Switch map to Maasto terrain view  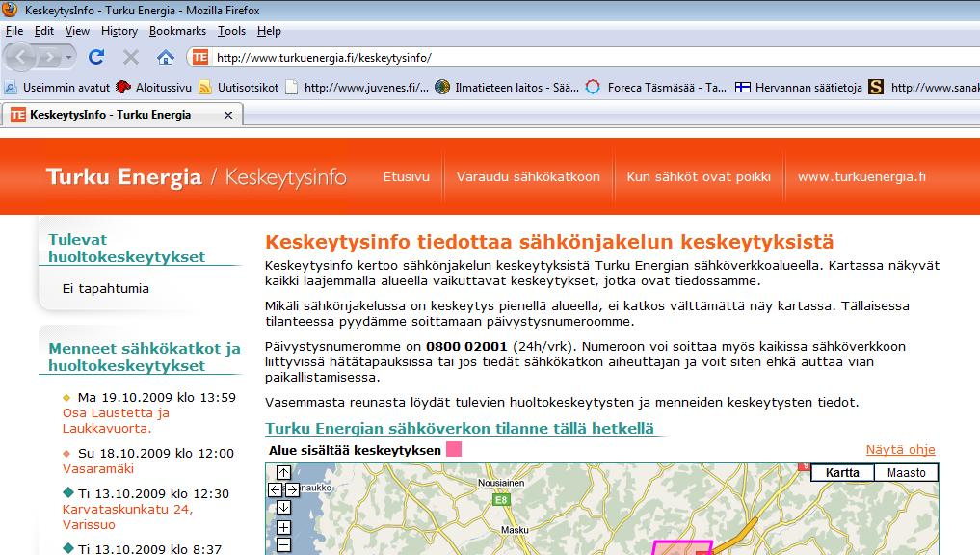906,472
